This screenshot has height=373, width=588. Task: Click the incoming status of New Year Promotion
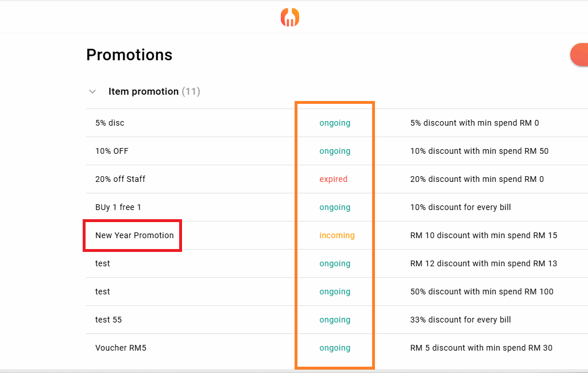(x=337, y=235)
